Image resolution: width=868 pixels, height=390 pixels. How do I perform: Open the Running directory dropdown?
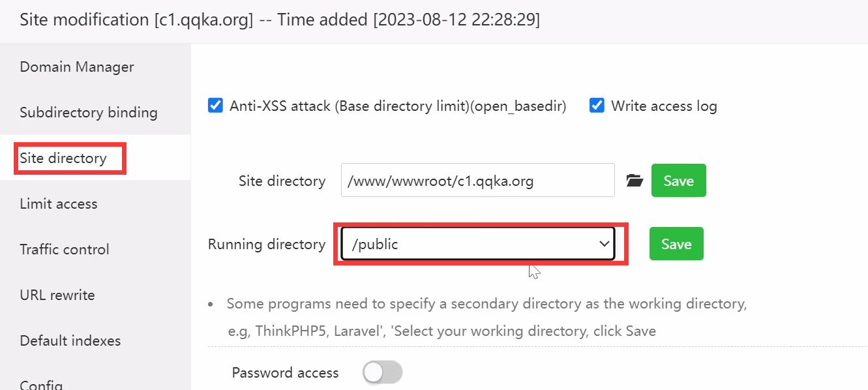click(478, 244)
